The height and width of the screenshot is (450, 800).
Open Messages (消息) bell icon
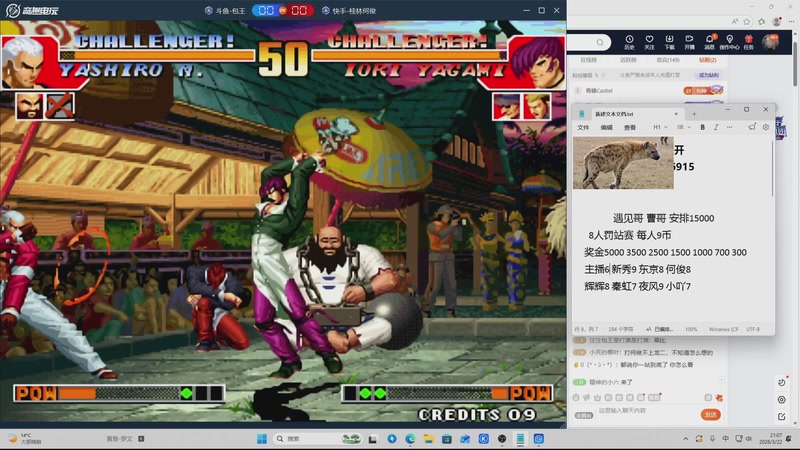point(710,42)
